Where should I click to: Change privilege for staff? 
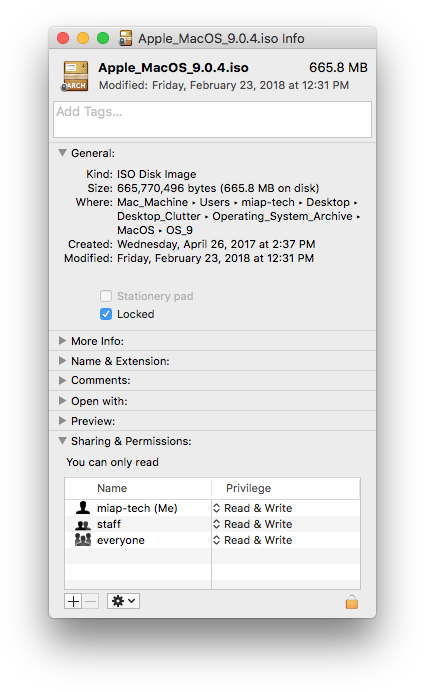(x=253, y=524)
